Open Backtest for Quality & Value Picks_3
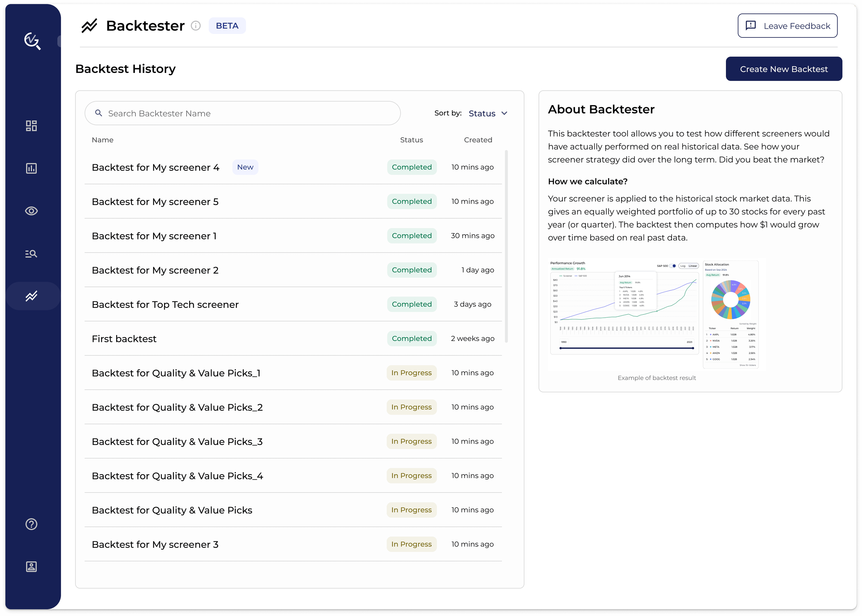The height and width of the screenshot is (616, 862). pos(177,442)
